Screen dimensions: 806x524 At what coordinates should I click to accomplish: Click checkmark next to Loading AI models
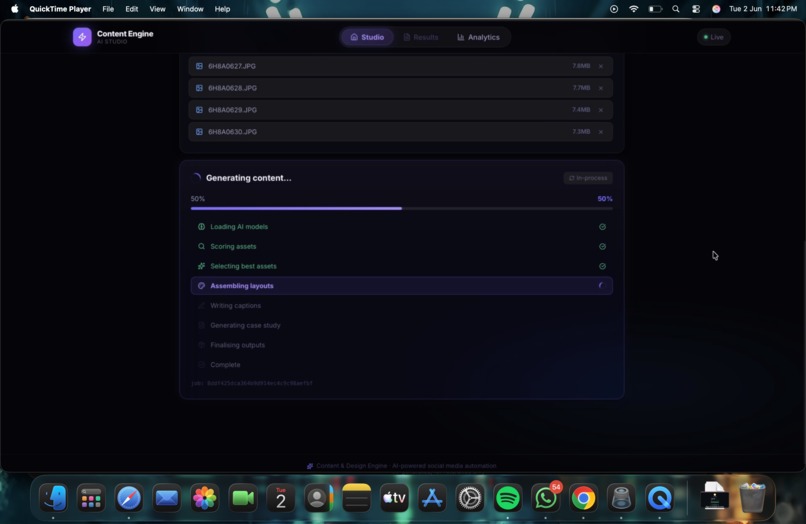(602, 227)
